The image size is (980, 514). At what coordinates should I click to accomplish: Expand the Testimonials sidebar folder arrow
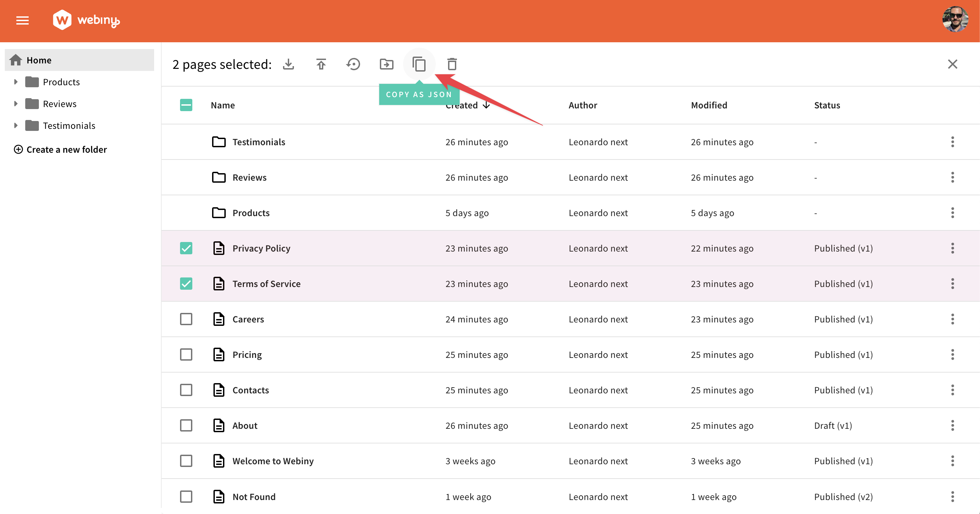point(16,125)
